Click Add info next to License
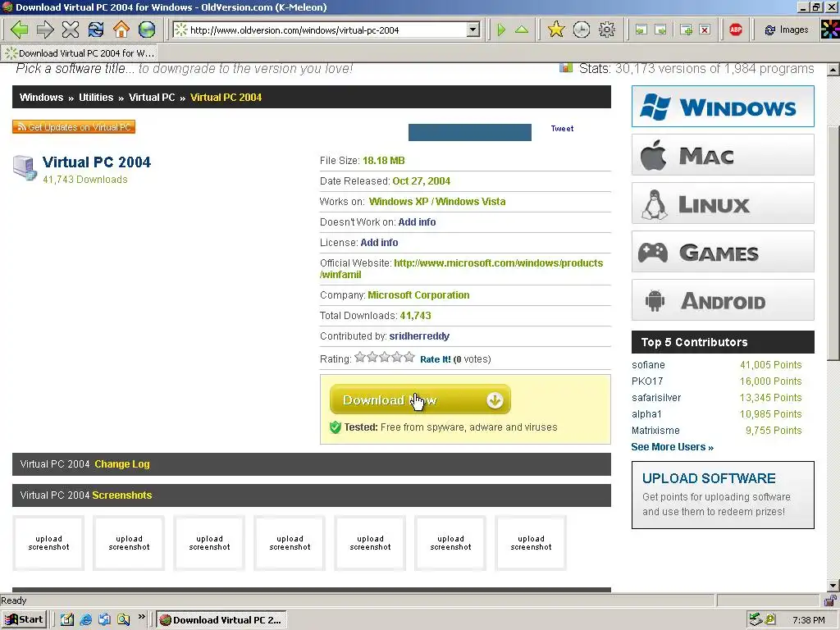 [x=379, y=243]
